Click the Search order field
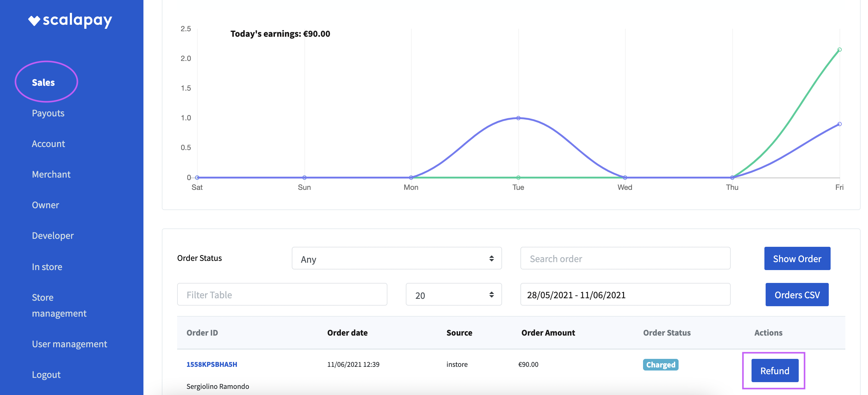Viewport: 868px width, 395px height. click(x=625, y=258)
